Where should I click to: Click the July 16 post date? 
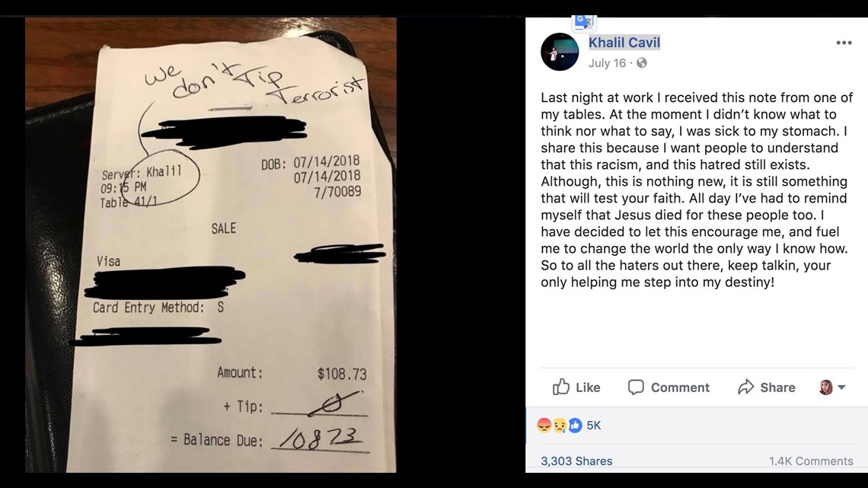pyautogui.click(x=607, y=63)
